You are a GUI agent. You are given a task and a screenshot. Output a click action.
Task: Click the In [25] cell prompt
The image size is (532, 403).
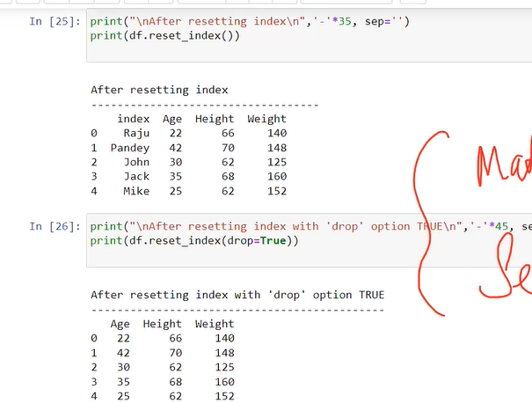(x=55, y=21)
